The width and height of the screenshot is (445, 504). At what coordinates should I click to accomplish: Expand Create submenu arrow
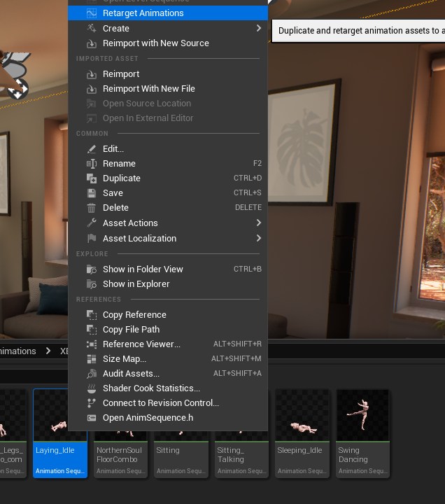(259, 28)
